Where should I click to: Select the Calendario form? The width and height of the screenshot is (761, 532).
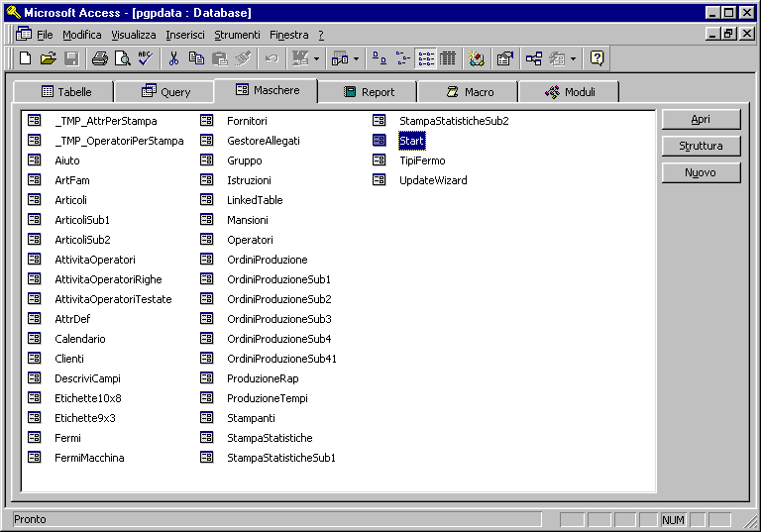80,339
